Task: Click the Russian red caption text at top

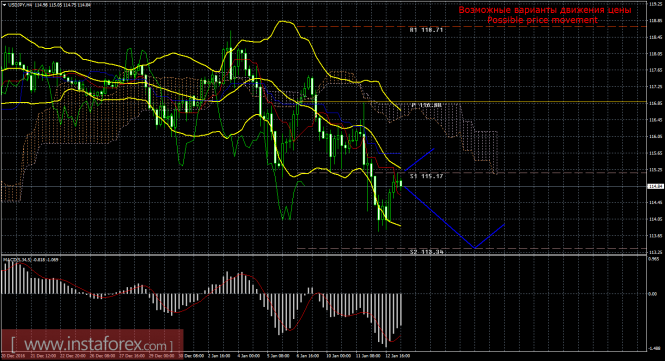Action: click(545, 10)
